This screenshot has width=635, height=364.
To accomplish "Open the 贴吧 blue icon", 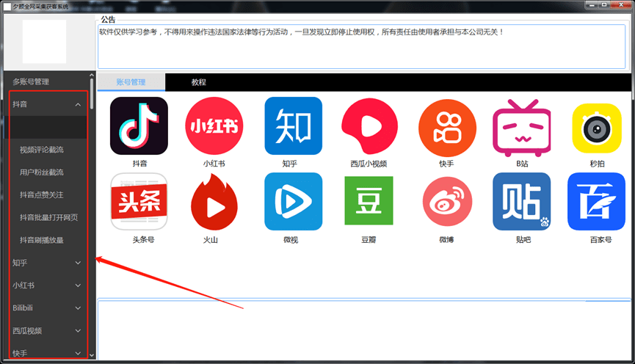I will 522,202.
